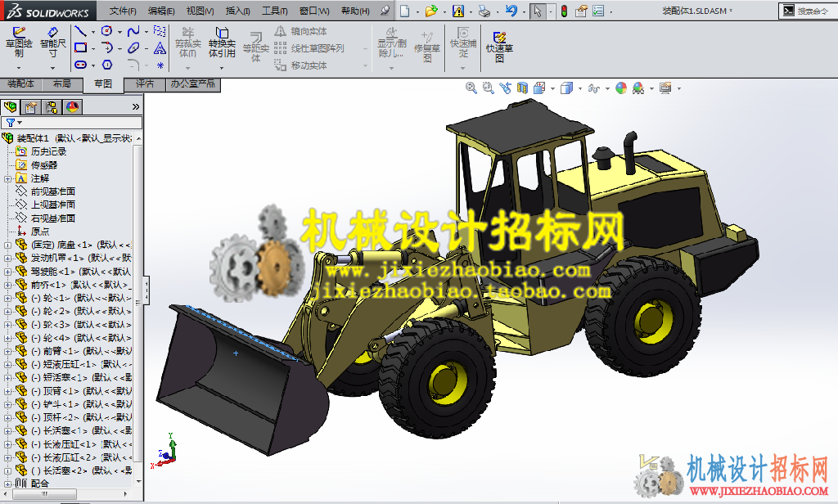Open the ConfigurationManager tab

click(x=52, y=107)
